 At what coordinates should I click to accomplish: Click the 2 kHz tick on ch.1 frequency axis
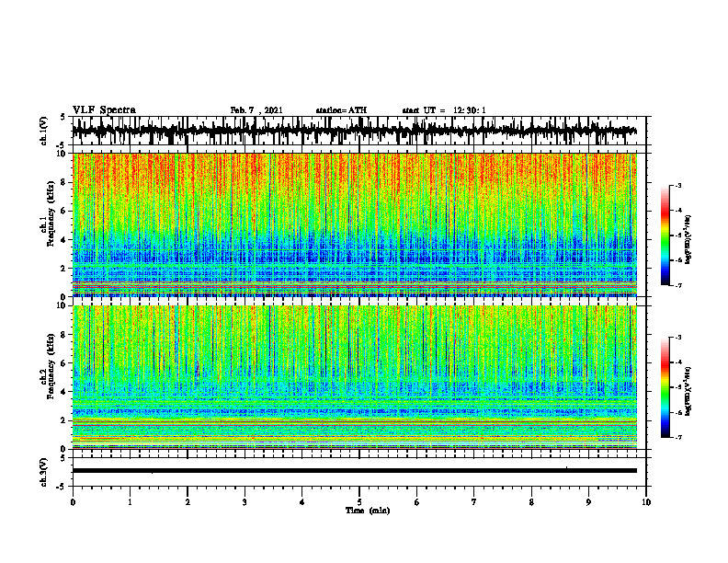(x=64, y=269)
